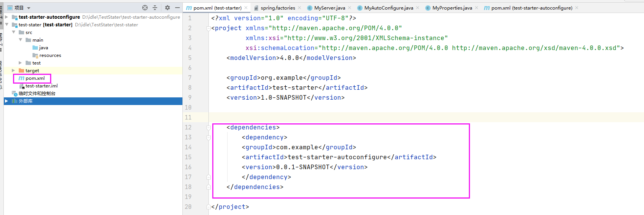Click fold end marker at line 17
Viewport: 644px width, 215px height.
[x=208, y=177]
